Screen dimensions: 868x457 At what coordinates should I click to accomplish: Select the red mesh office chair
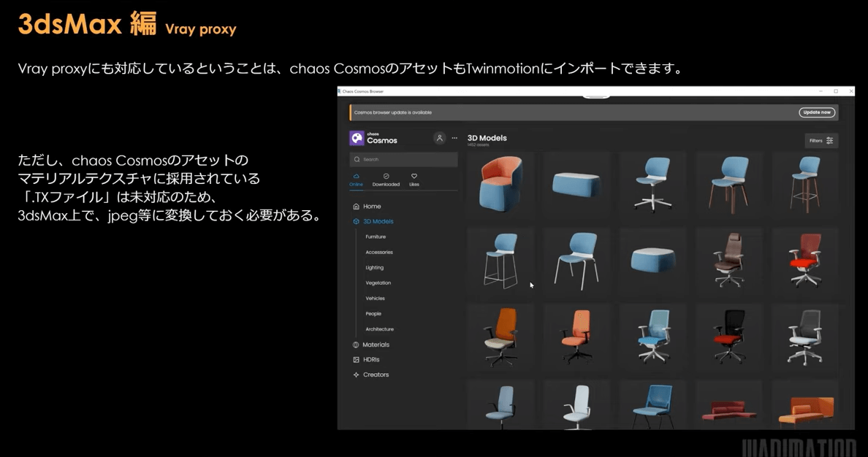(805, 260)
